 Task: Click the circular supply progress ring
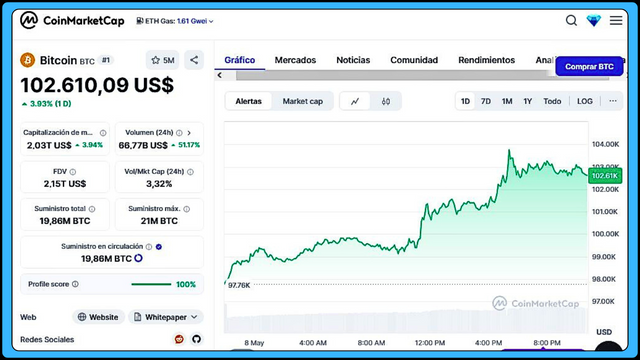(x=138, y=258)
